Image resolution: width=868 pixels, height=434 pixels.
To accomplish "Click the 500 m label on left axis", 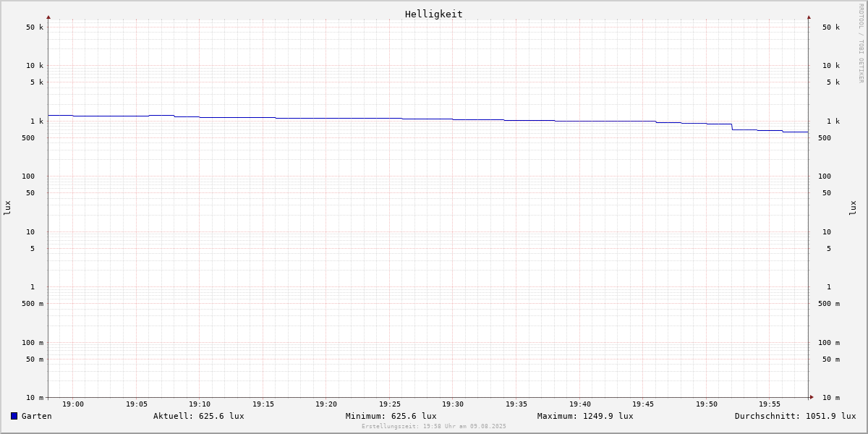I will point(33,304).
